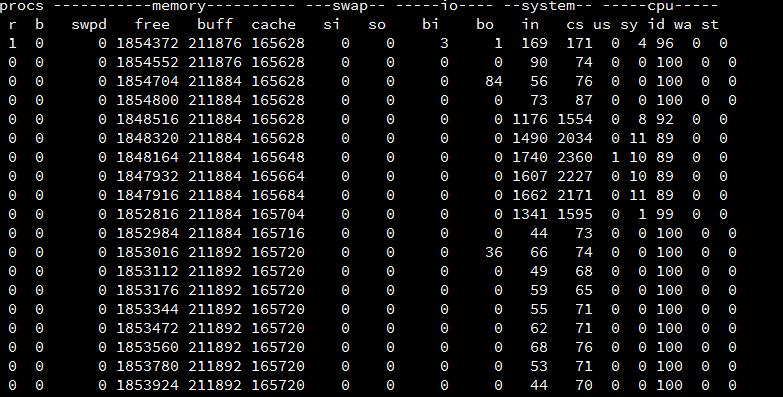Screen dimensions: 783x397
Task: Click the blocks out value 36
Action: click(x=493, y=252)
